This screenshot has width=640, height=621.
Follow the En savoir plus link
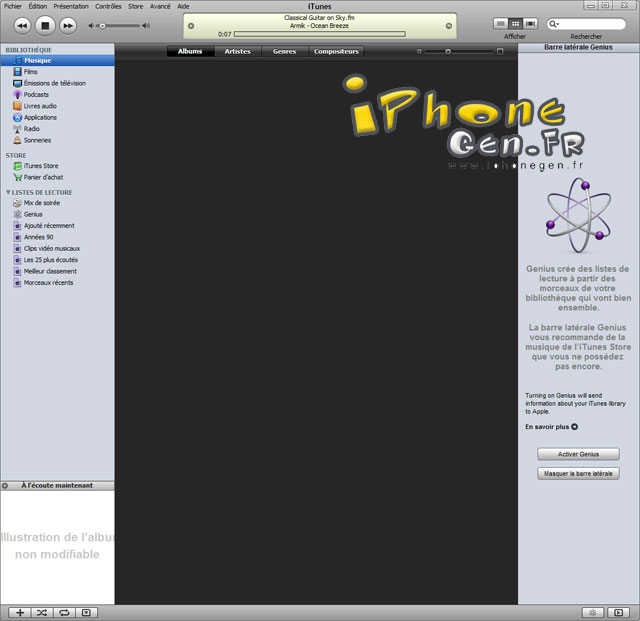tap(551, 427)
